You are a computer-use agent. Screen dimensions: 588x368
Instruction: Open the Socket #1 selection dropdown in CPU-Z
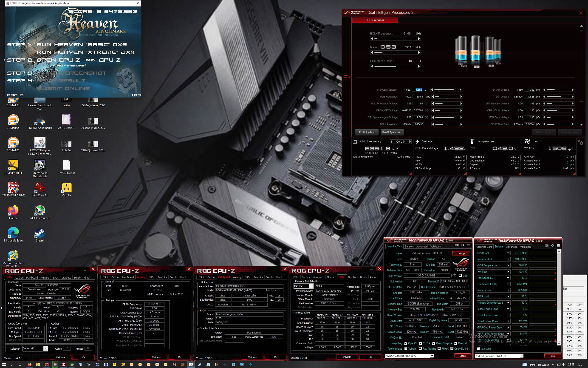pos(35,348)
